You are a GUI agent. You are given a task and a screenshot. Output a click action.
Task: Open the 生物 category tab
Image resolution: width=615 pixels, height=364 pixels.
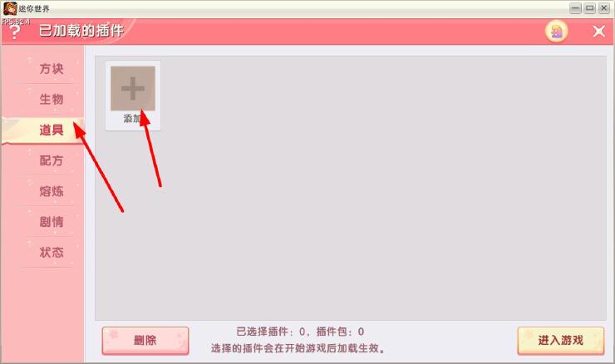(x=51, y=99)
